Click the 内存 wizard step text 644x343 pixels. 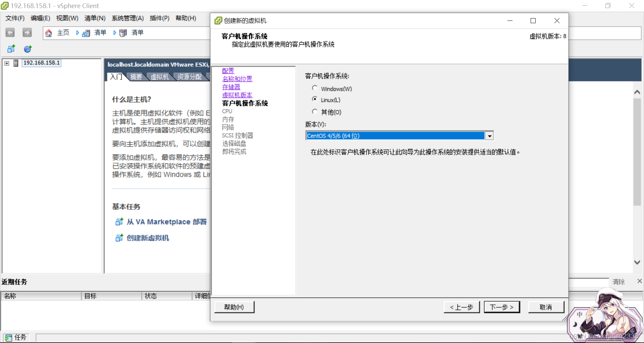pos(228,119)
